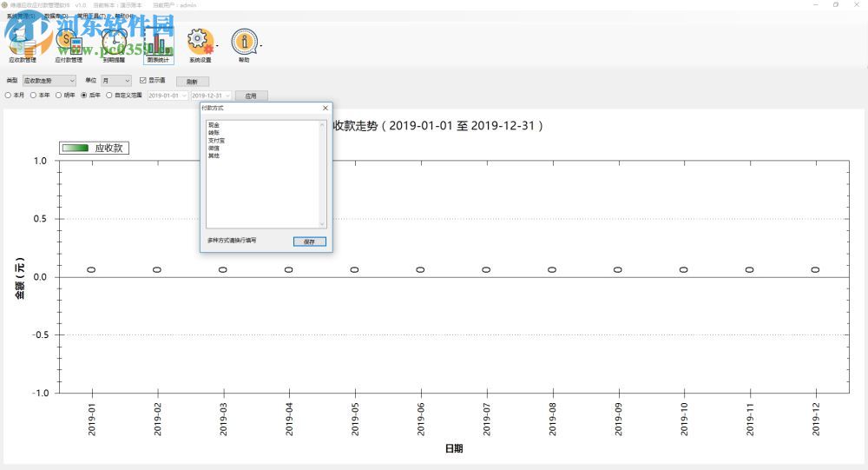The width and height of the screenshot is (868, 470).
Task: Open the 应收款管理 receivables module icon
Action: (x=23, y=43)
